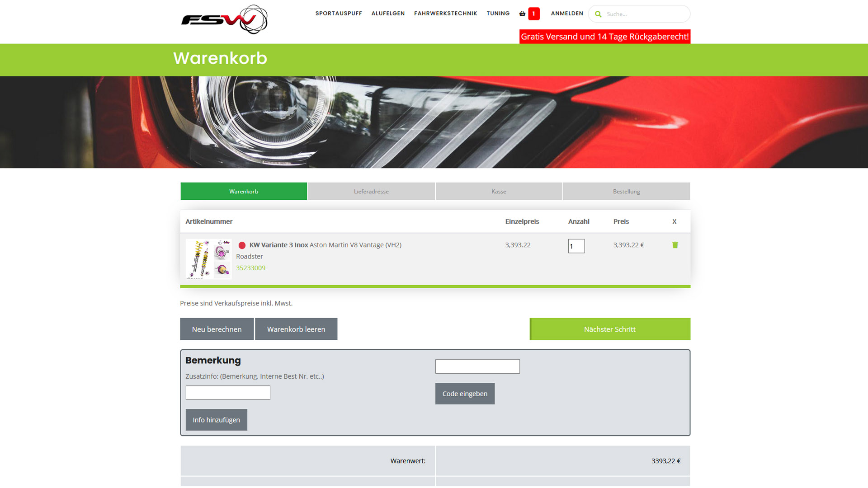The height and width of the screenshot is (488, 868).
Task: Focus the voucher code input field
Action: [477, 366]
